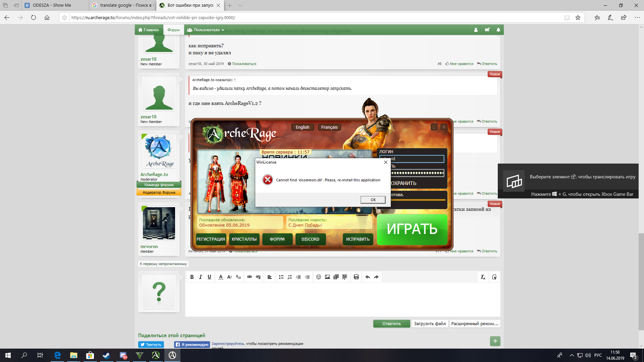Screen dimensions: 644x362
Task: Open text color picker in editor
Action: point(221,277)
